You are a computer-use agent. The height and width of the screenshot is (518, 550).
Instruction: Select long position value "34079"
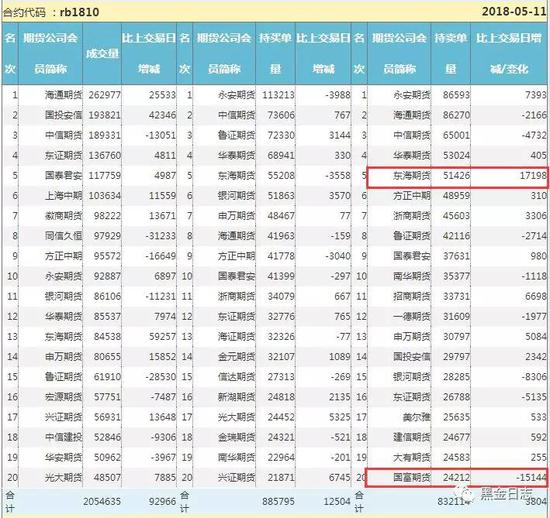(281, 296)
